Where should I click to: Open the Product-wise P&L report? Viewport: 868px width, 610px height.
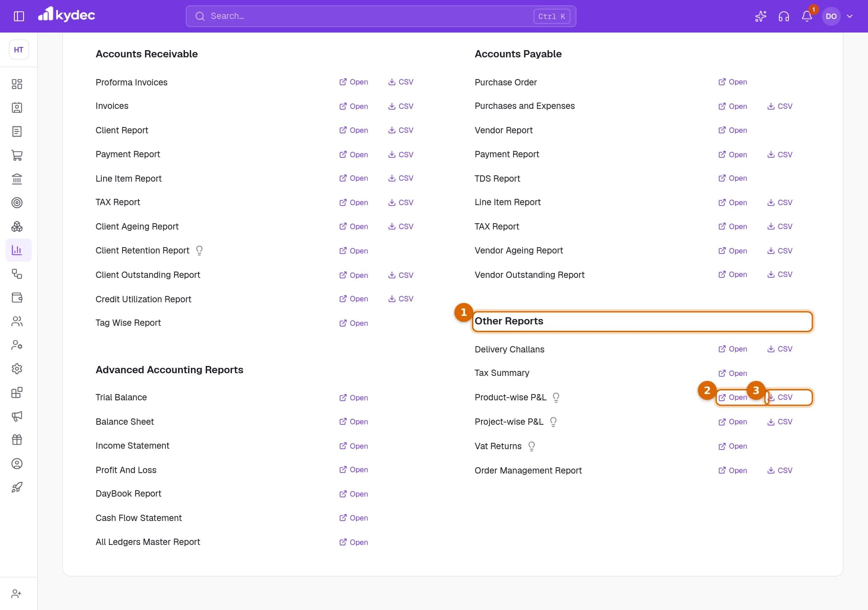(732, 398)
